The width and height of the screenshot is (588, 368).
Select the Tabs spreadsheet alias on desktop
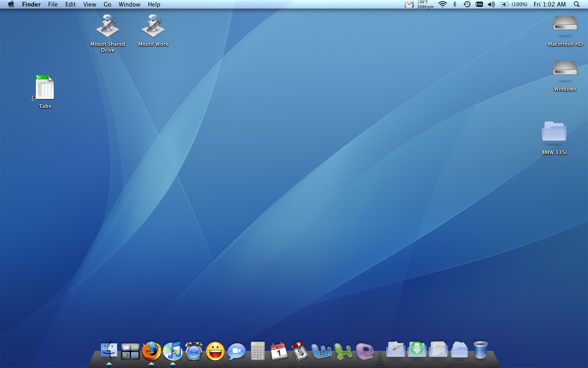[44, 88]
